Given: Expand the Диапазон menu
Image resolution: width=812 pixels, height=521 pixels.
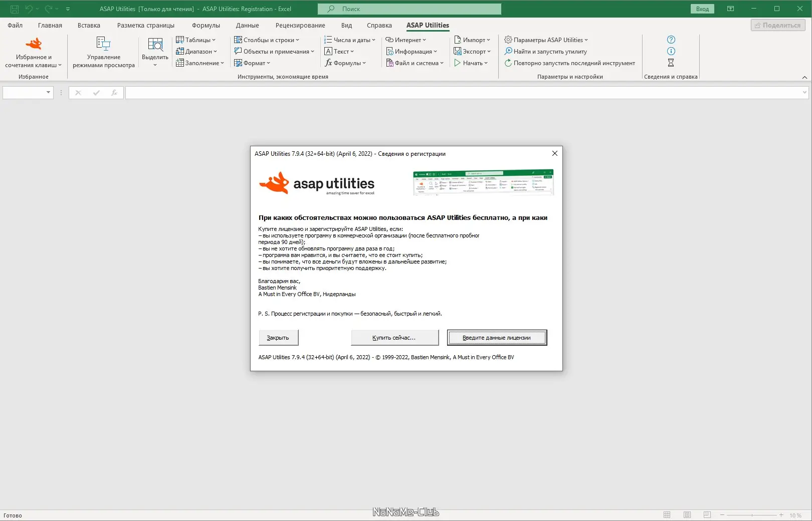Looking at the screenshot, I should (196, 52).
